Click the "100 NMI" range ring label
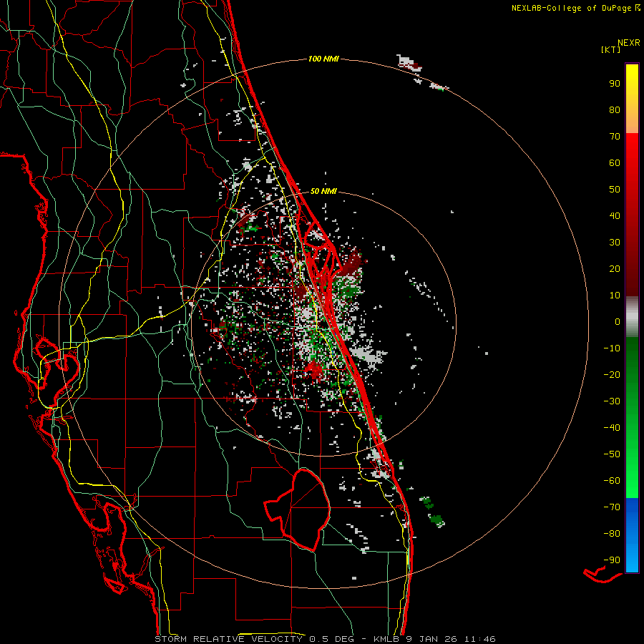The image size is (644, 644). [x=323, y=59]
